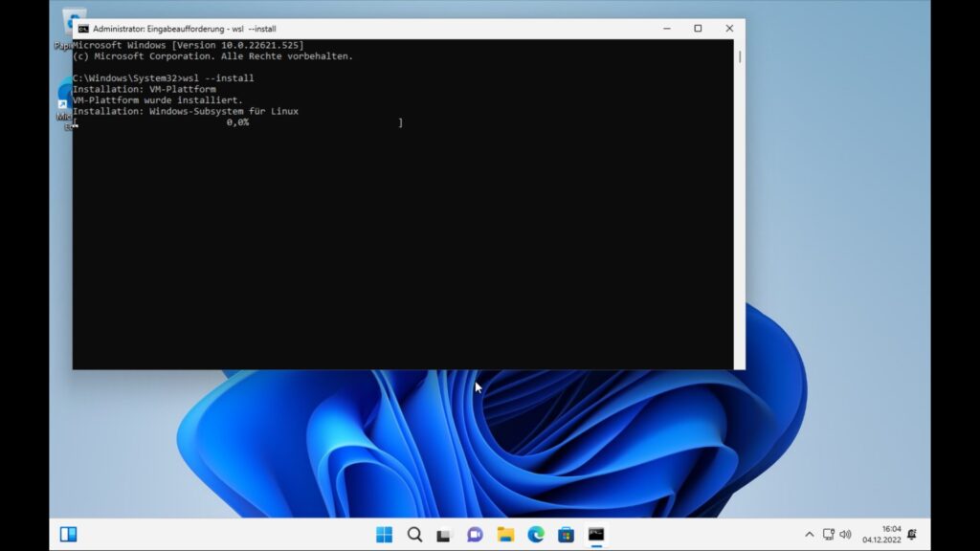Open the Command Prompt title bar icon menu

[83, 29]
